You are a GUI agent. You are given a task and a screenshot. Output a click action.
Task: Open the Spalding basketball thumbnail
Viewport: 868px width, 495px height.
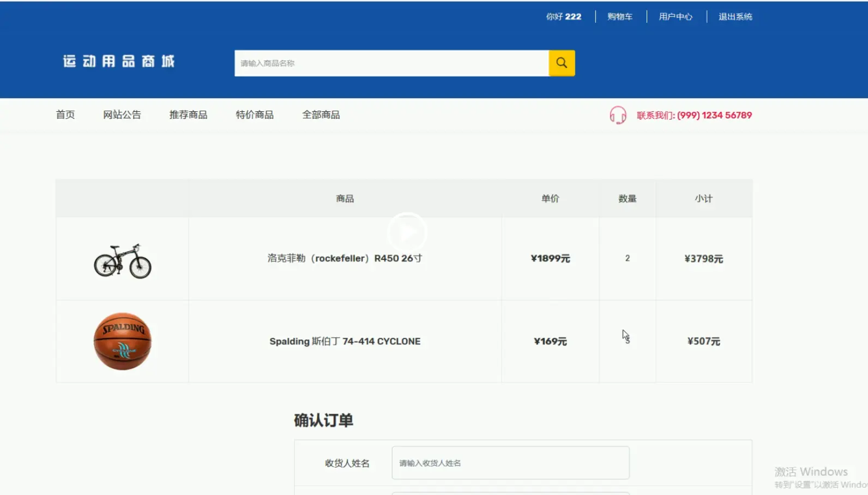(x=123, y=341)
